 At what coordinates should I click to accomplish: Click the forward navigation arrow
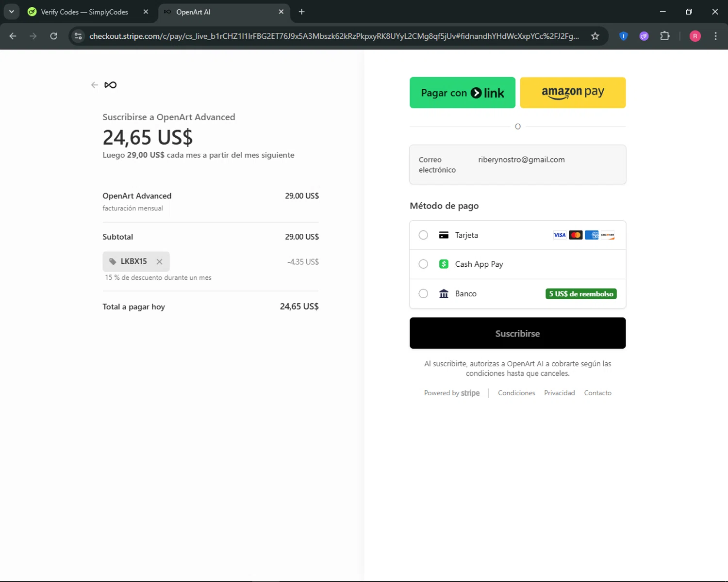click(x=33, y=36)
